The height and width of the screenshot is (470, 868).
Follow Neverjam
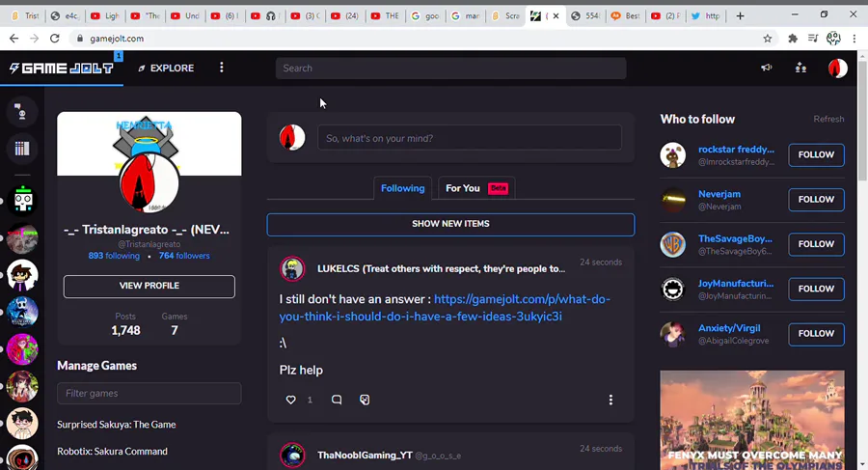pos(816,200)
